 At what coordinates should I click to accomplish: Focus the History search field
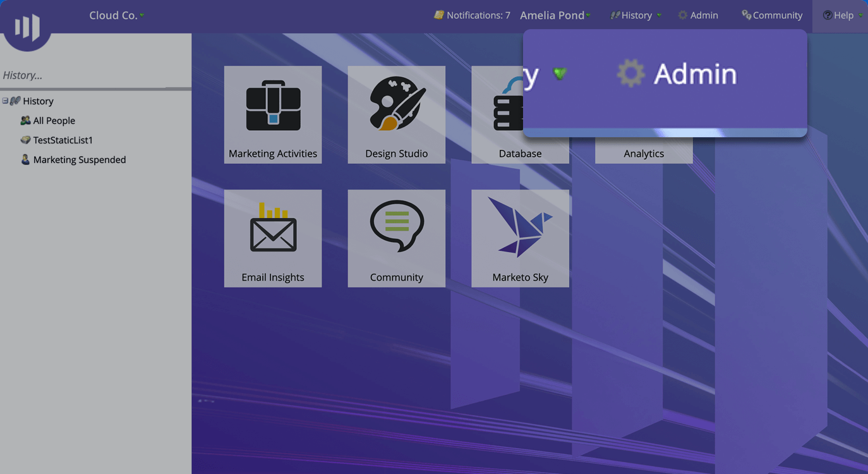(x=95, y=75)
